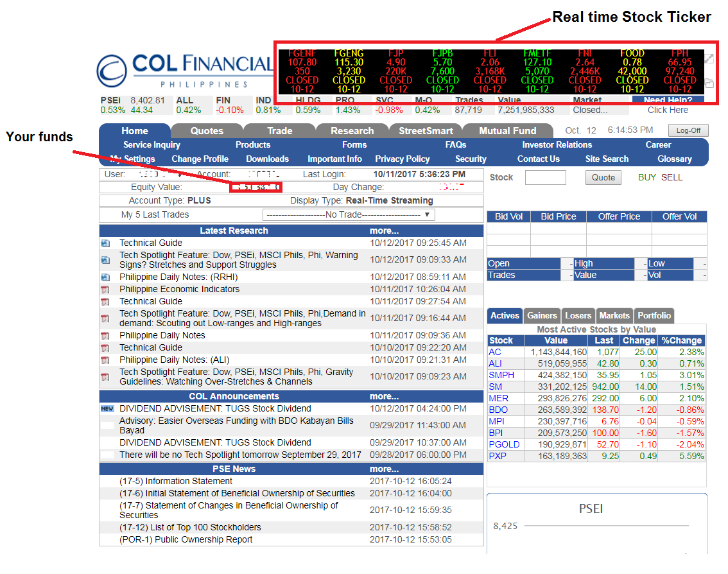This screenshot has width=728, height=574.
Task: Open Service Inquiry submenu item
Action: point(152,145)
